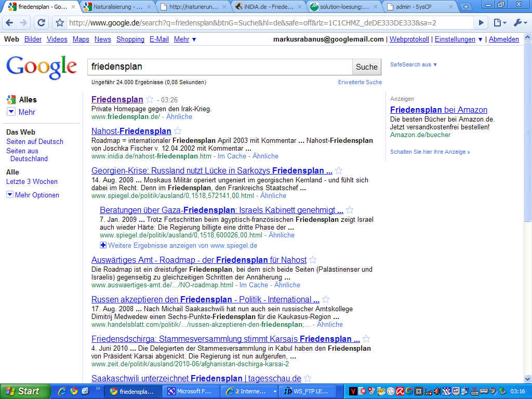Open Maps from top navigation
This screenshot has height=399, width=532.
pos(81,39)
